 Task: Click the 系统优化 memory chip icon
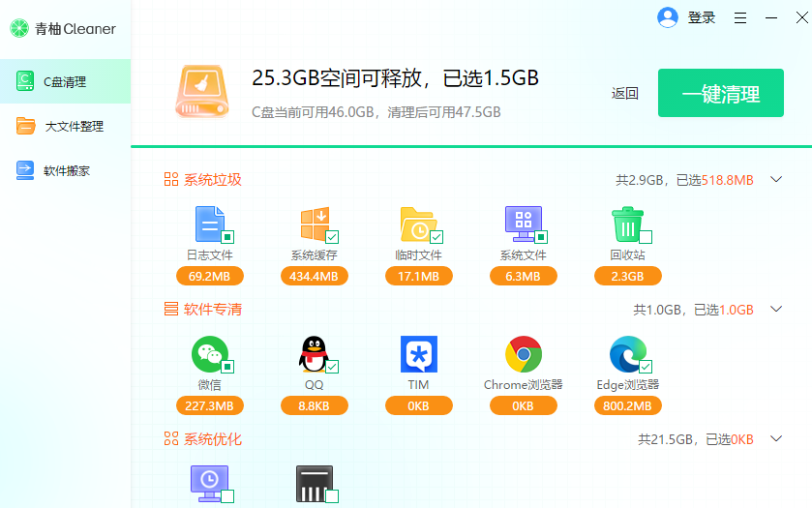tap(315, 484)
